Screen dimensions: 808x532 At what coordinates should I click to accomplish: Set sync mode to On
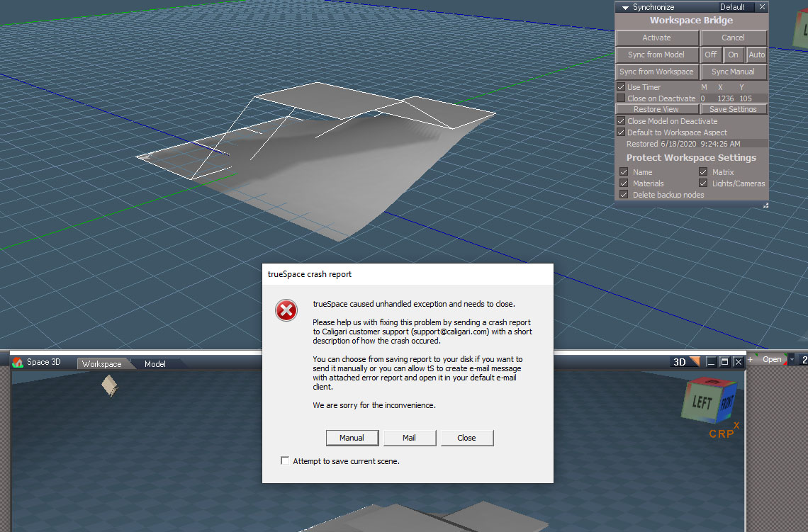tap(734, 55)
